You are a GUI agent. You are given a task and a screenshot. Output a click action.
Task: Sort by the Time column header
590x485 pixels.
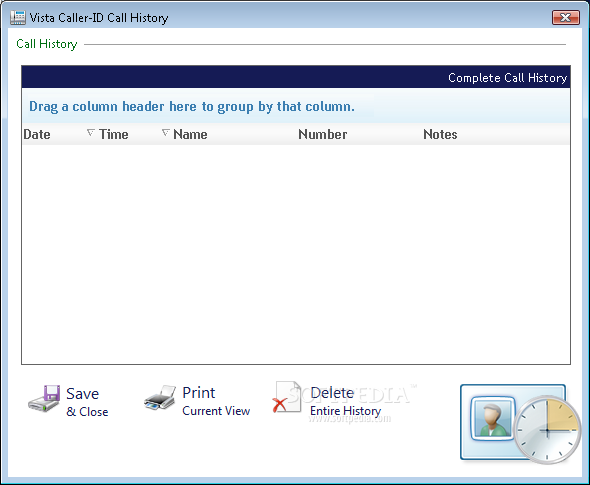(x=113, y=134)
